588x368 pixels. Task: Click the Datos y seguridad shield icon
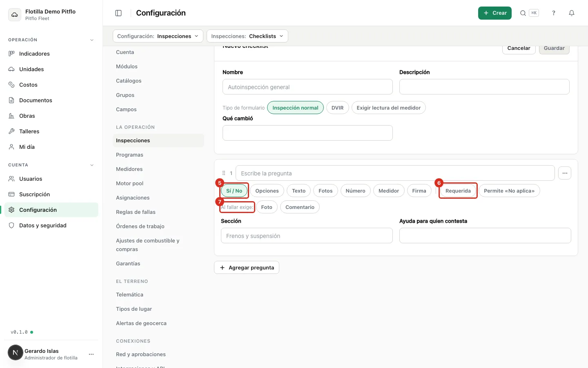point(11,225)
